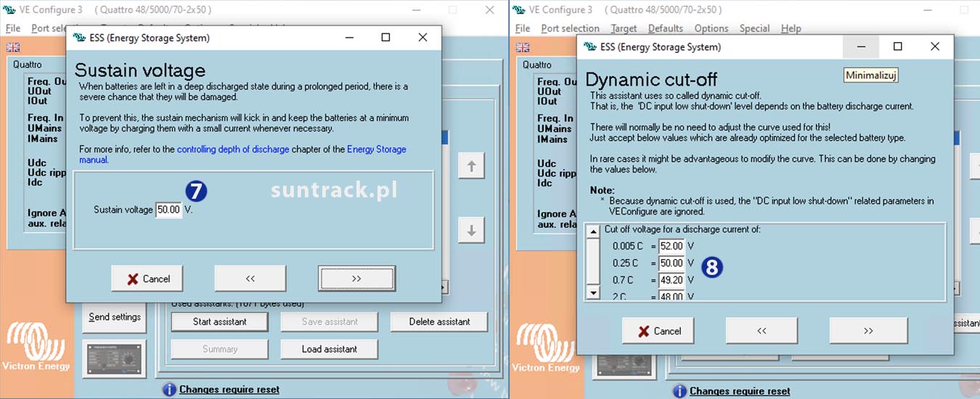Click the UK flag icon in left window
980x399 pixels.
click(x=13, y=47)
